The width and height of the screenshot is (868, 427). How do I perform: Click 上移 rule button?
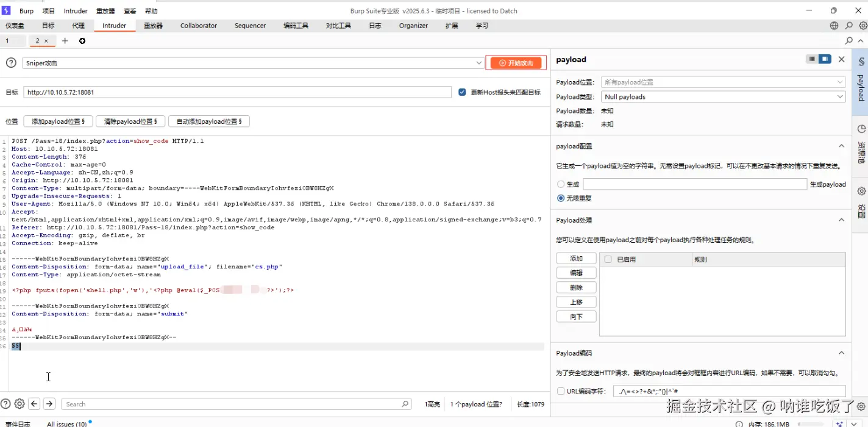point(576,302)
